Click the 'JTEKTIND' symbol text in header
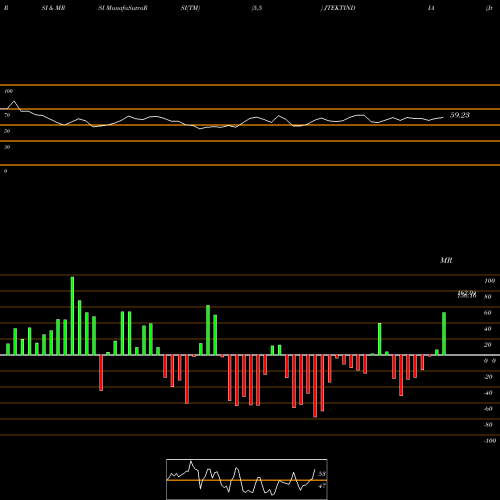The width and height of the screenshot is (500, 500). click(339, 8)
